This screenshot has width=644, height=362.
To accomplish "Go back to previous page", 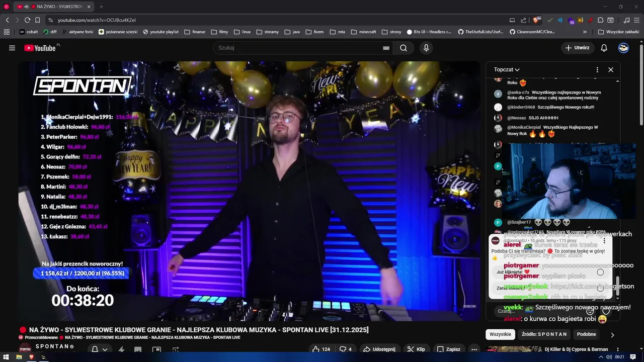I will point(7,20).
